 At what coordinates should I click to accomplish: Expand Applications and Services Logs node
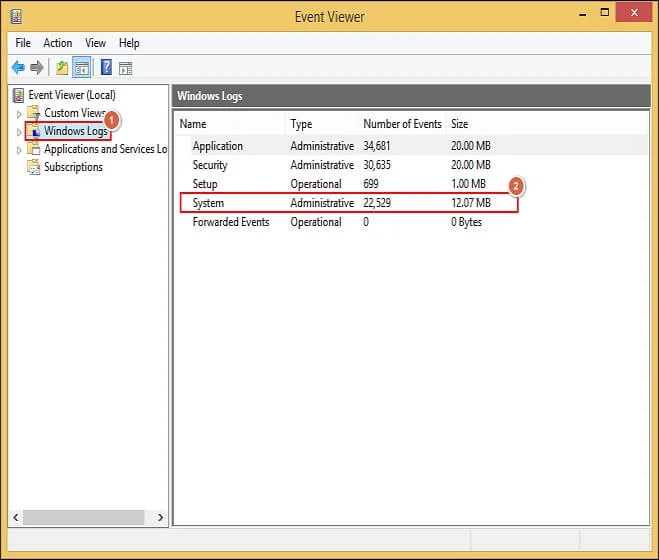pos(19,150)
